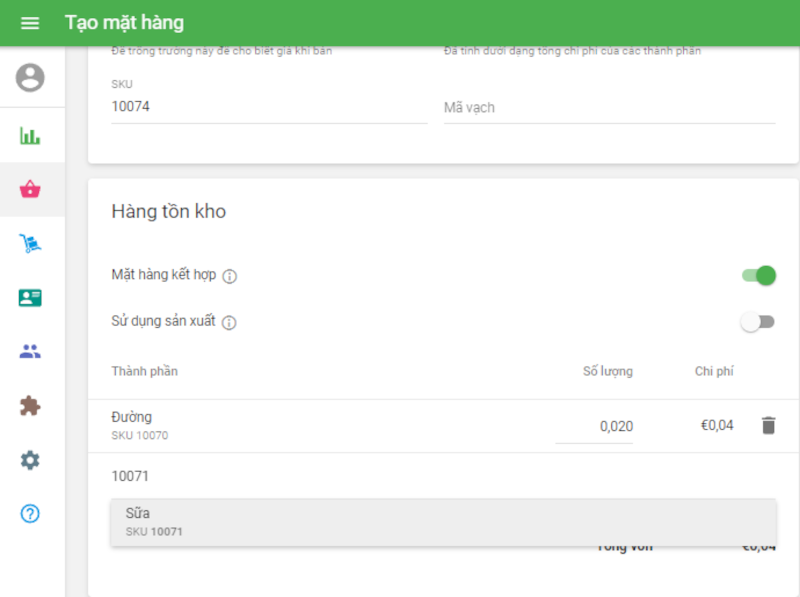Open the employee ID card icon

pos(31,298)
